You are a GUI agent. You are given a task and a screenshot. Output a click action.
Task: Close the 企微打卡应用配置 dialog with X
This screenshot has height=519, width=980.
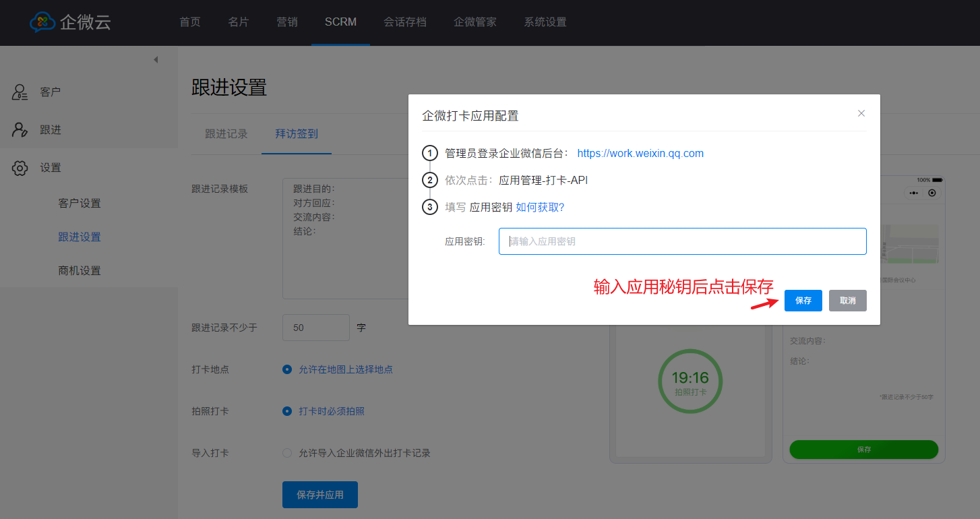pos(861,113)
